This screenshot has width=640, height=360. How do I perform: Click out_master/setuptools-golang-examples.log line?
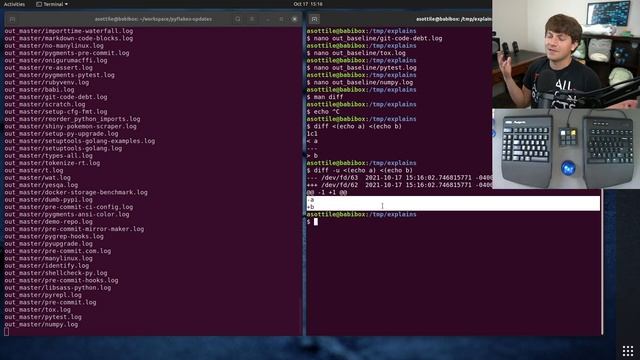[80, 141]
